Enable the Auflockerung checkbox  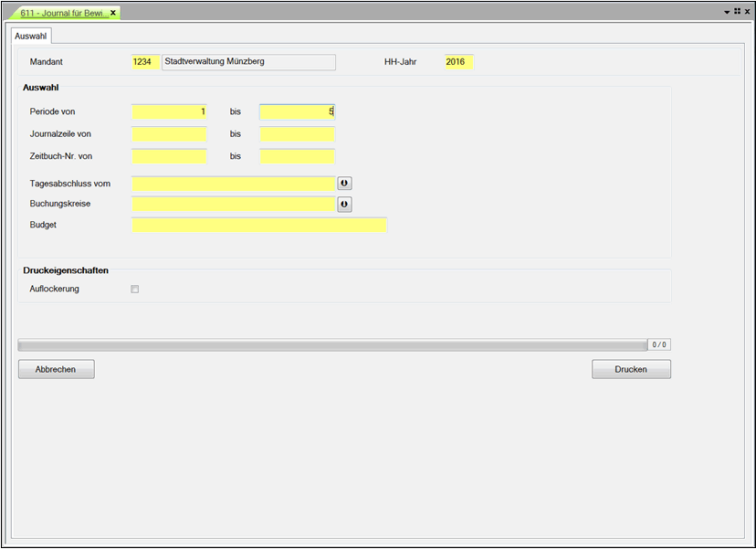pos(135,290)
